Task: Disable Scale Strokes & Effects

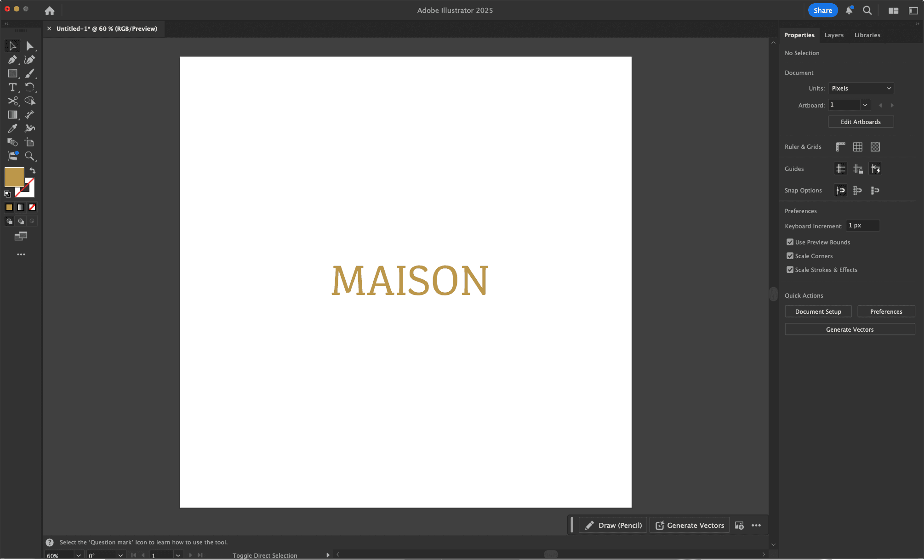Action: point(790,270)
